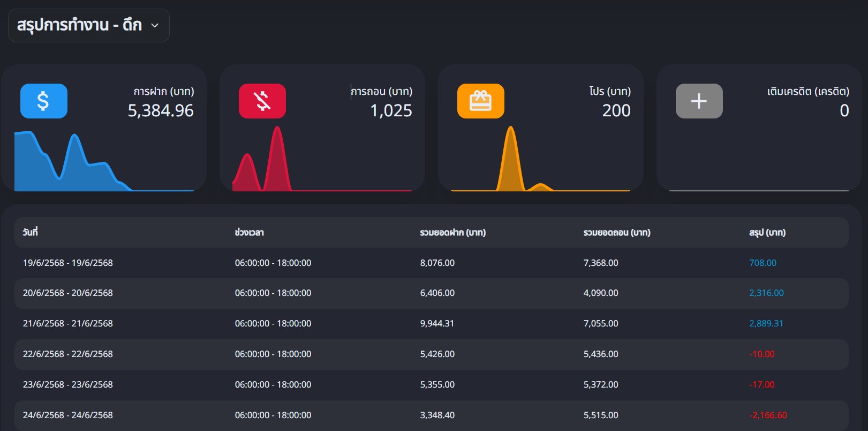Click the blue dollar deposit icon

pyautogui.click(x=44, y=101)
